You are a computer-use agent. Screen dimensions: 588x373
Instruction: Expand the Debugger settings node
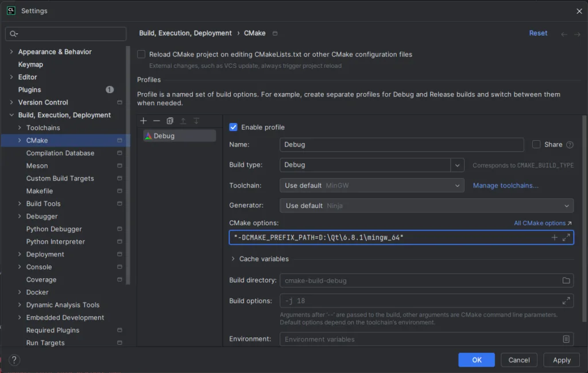tap(20, 216)
